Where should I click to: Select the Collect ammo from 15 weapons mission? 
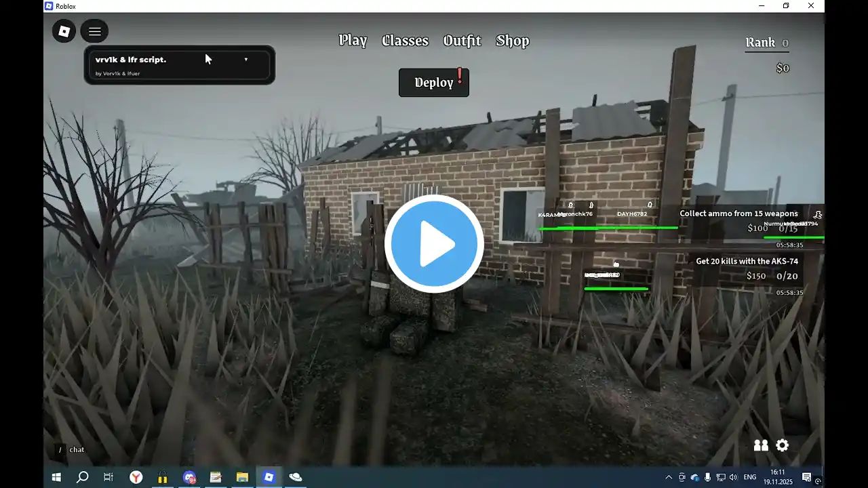coord(738,213)
